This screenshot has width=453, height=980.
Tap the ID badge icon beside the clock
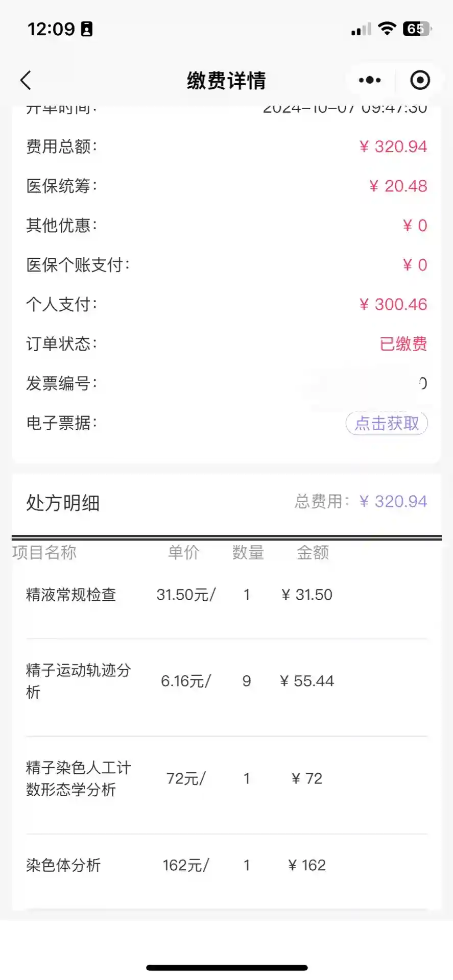(87, 29)
